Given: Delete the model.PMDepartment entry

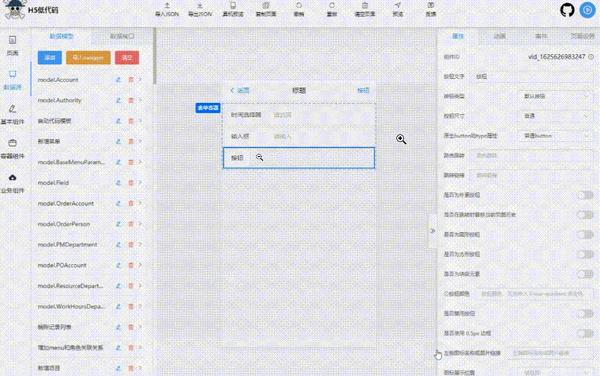Looking at the screenshot, I should [x=131, y=245].
